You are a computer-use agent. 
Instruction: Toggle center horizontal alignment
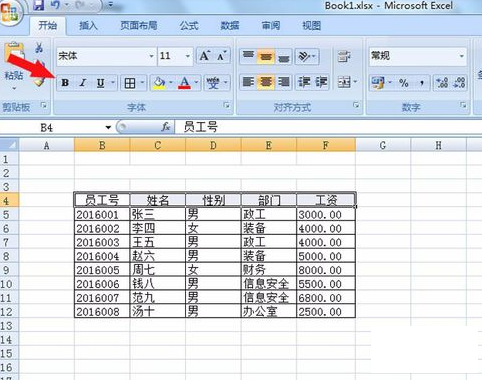click(x=266, y=82)
